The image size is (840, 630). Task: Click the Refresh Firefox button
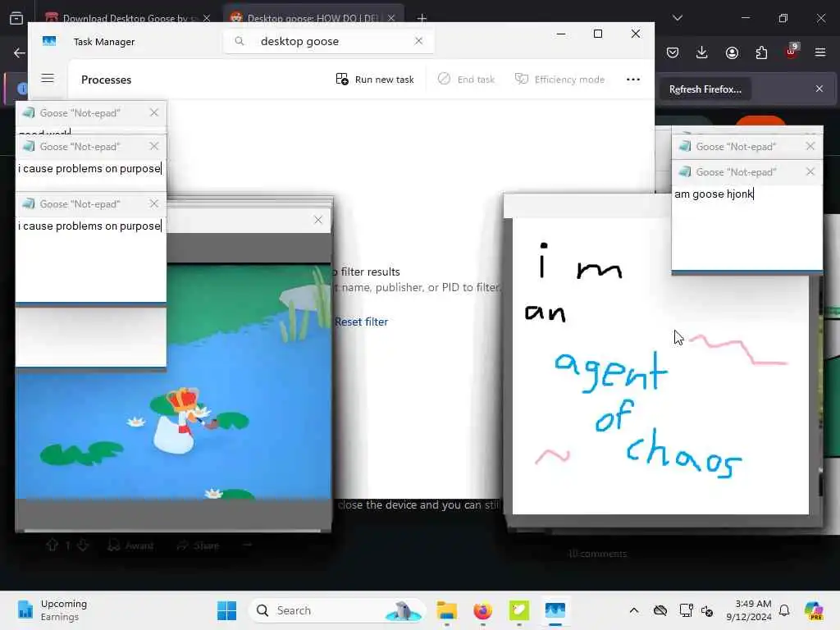[705, 89]
